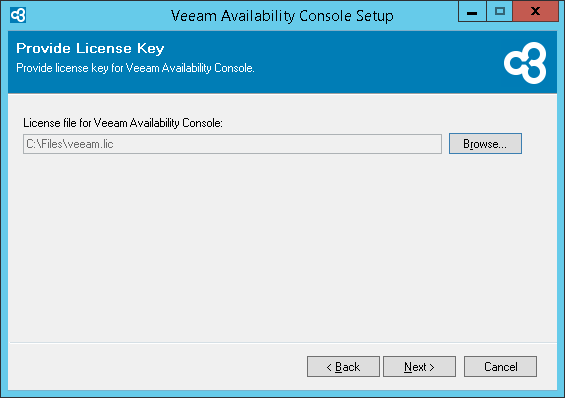Click the license file path field
The width and height of the screenshot is (565, 398).
pyautogui.click(x=232, y=144)
